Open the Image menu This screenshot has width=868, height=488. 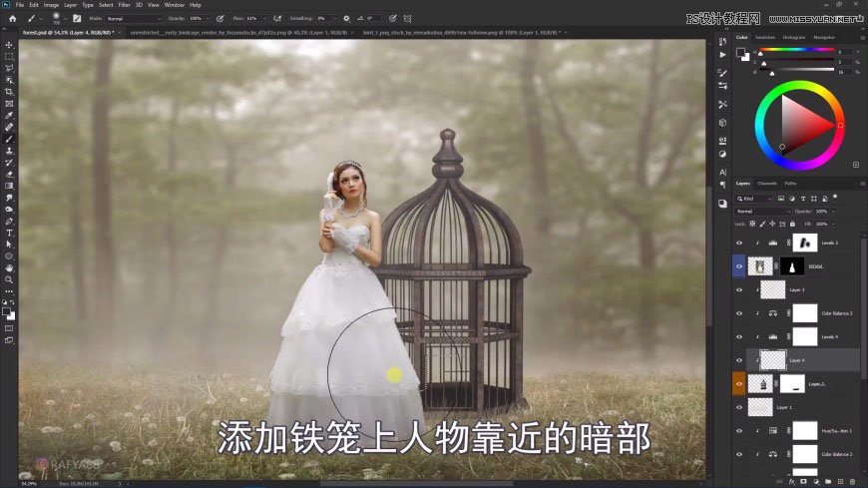51,5
